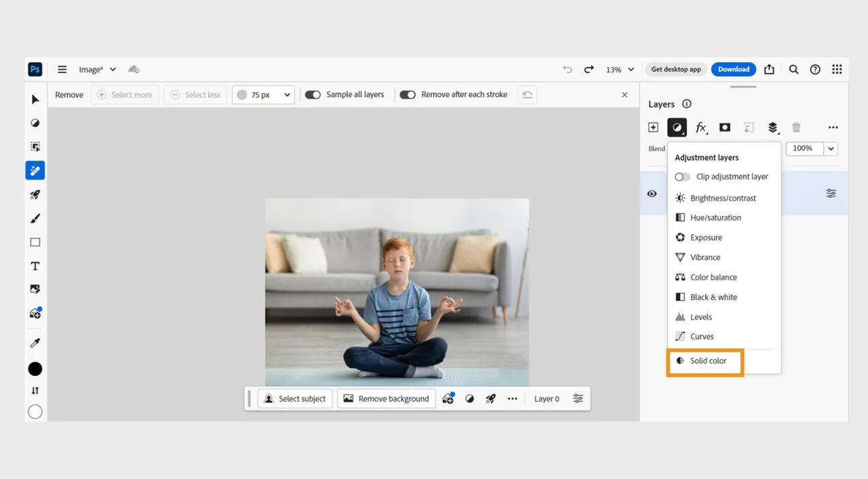Choose Brightness/contrast from Adjustment layers
The width and height of the screenshot is (868, 479).
tap(722, 198)
